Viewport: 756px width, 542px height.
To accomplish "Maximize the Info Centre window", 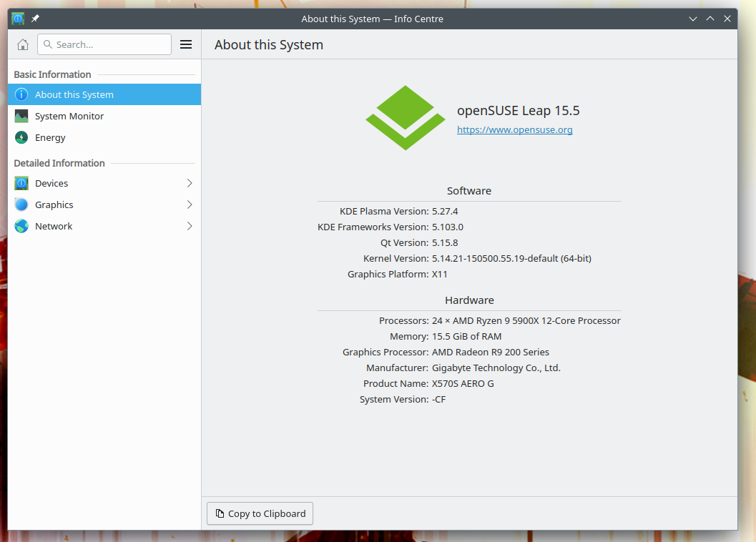I will pyautogui.click(x=710, y=19).
